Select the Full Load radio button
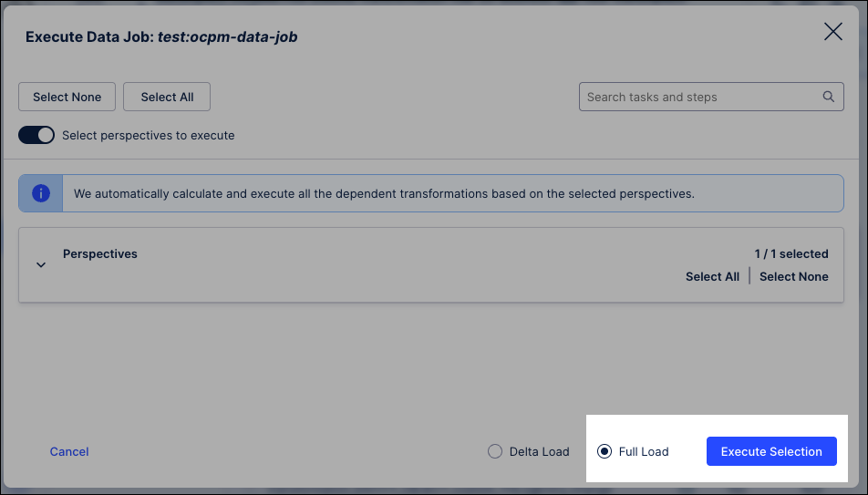 coord(604,451)
